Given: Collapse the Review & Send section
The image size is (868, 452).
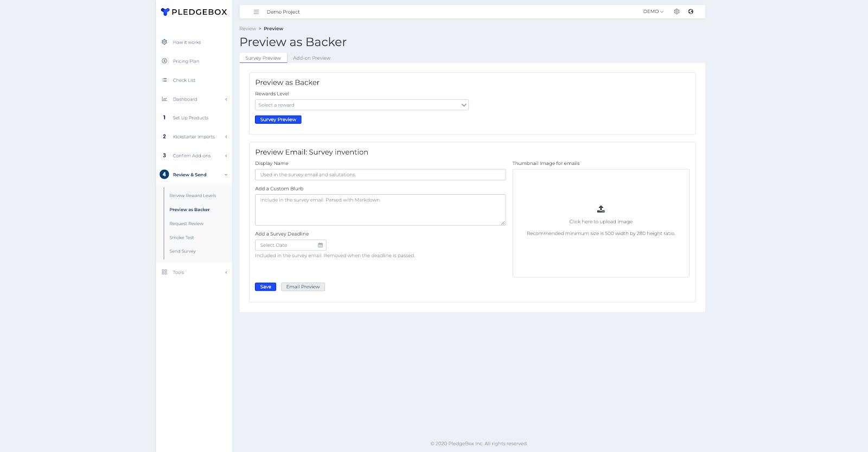Looking at the screenshot, I should [226, 175].
